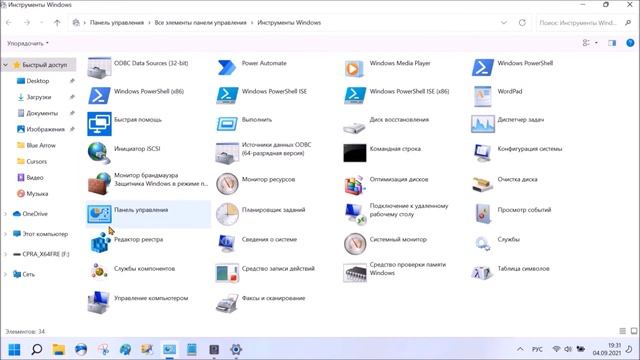Open Windows Start menu

click(x=14, y=349)
